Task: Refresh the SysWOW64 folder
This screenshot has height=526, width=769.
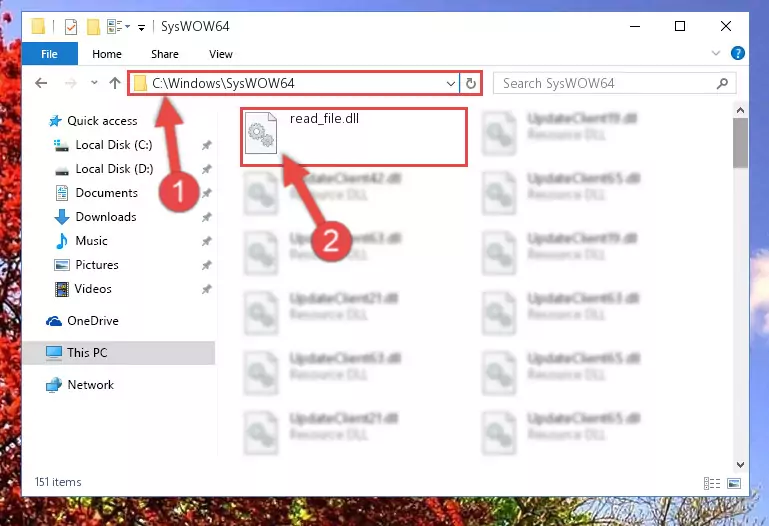Action: point(470,84)
